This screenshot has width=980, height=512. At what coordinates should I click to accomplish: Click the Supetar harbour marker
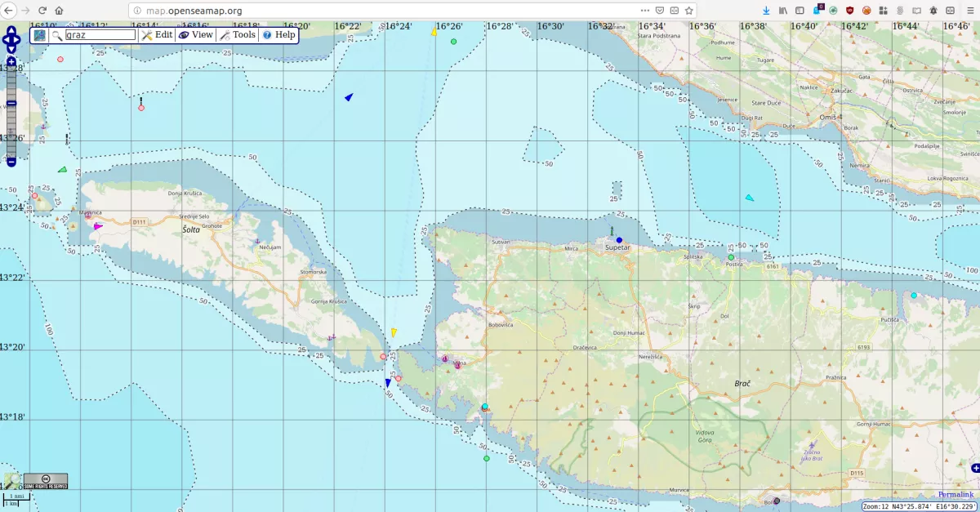619,240
